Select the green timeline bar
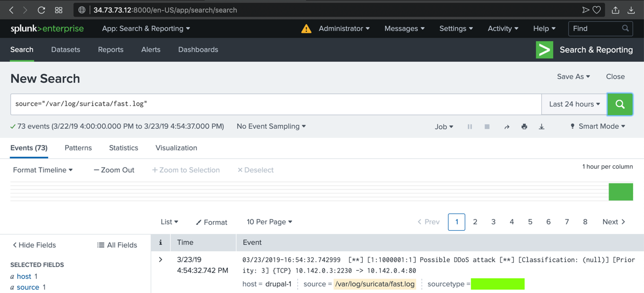Viewport: 644px width, 293px height. 621,192
